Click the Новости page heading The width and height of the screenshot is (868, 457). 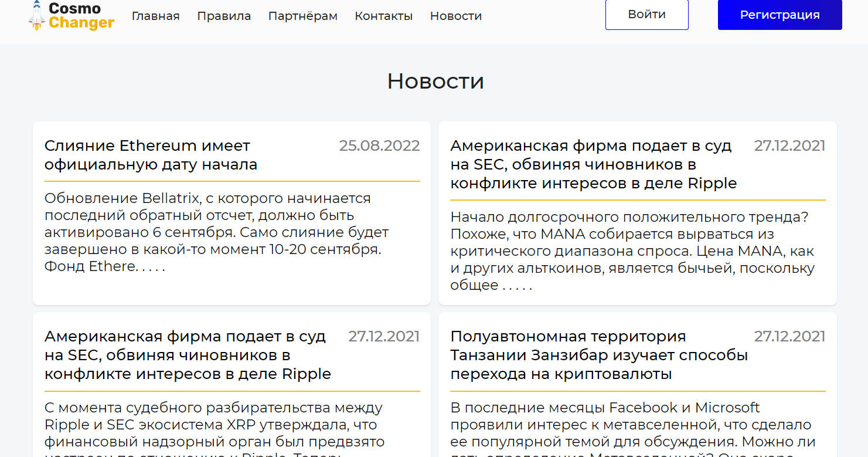point(435,81)
